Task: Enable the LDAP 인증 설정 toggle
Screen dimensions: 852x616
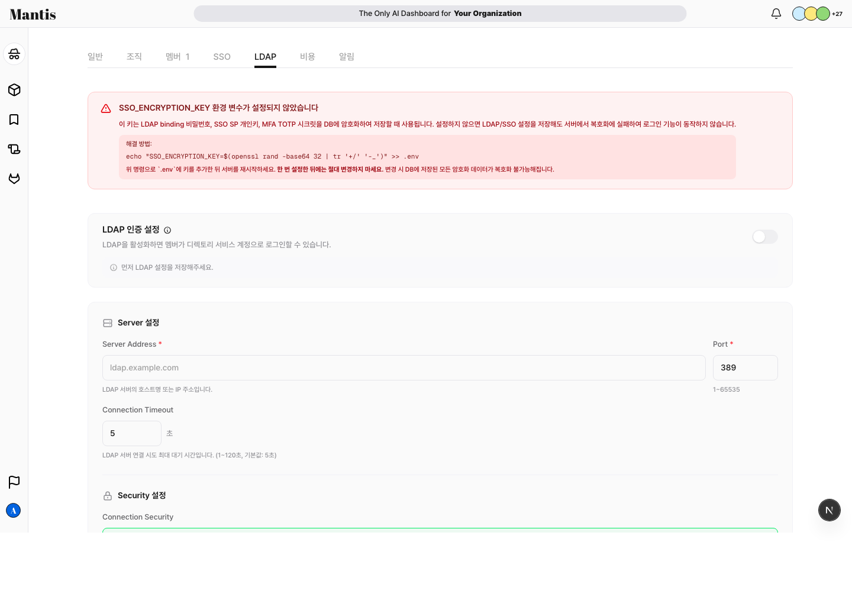Action: pyautogui.click(x=765, y=237)
